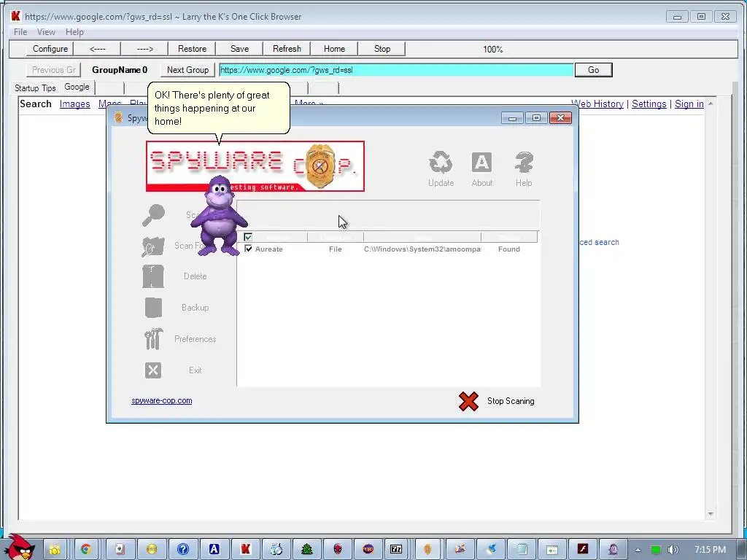Click the Sign in link

pos(689,104)
